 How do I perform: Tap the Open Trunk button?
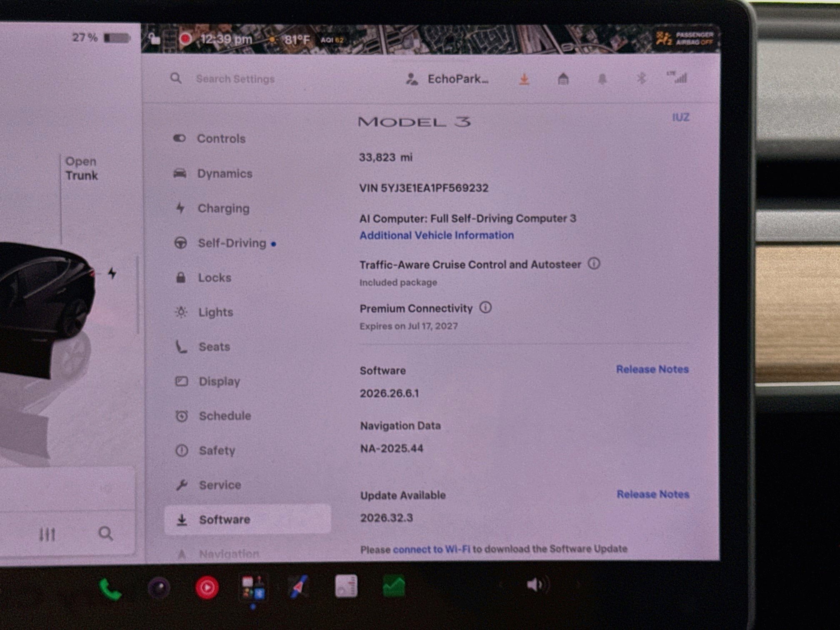point(82,168)
